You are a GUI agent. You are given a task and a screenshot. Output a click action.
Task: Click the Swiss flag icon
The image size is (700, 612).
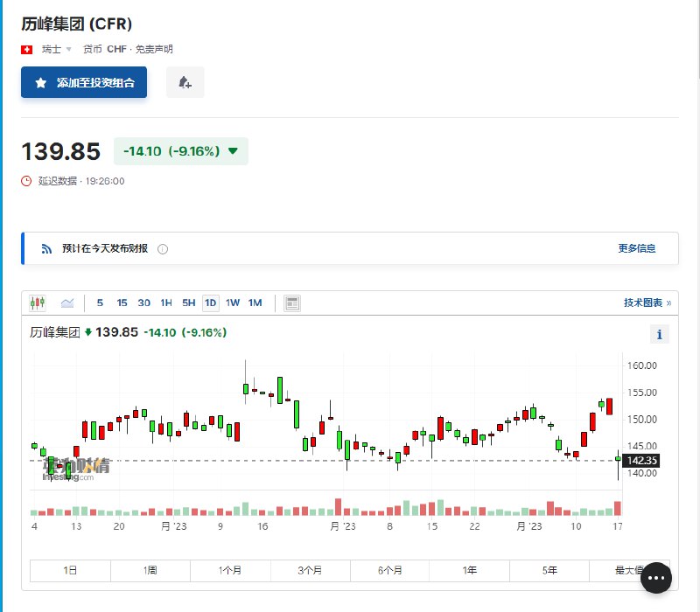click(x=27, y=49)
